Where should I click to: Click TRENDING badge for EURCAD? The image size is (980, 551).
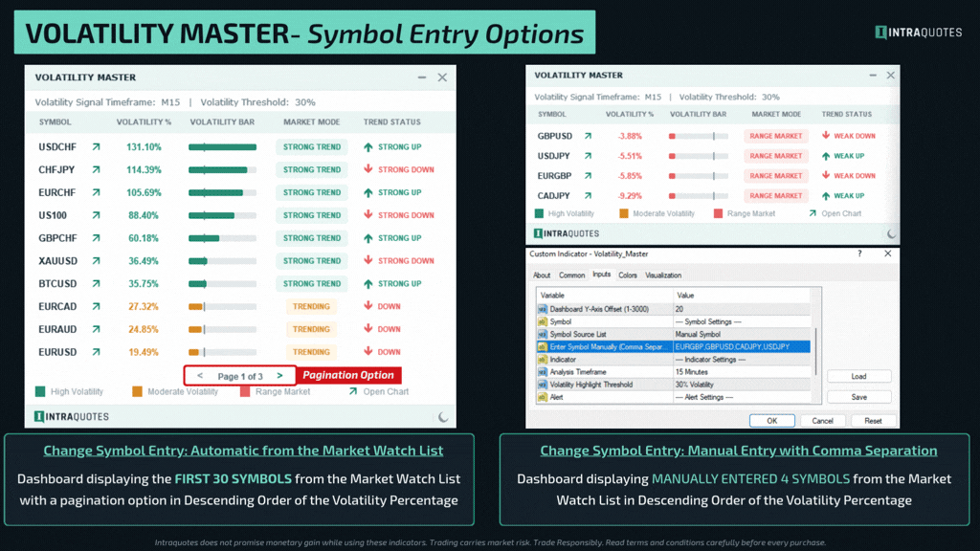[x=311, y=306]
